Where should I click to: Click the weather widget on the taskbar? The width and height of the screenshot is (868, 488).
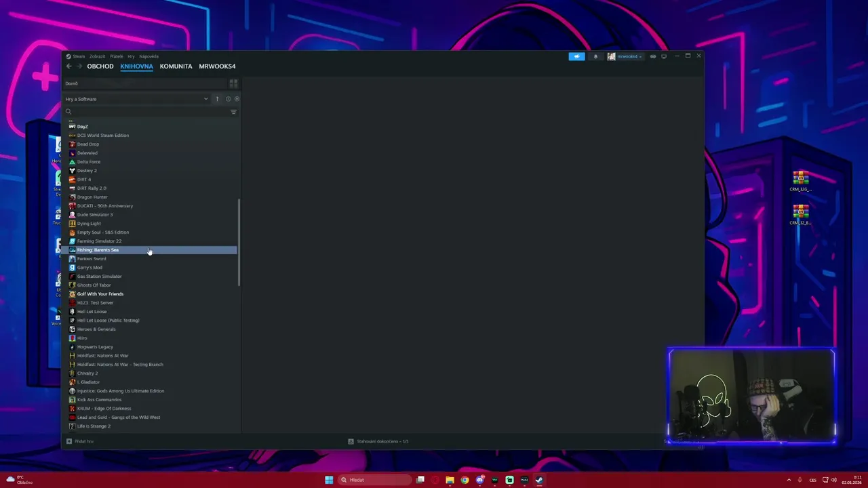tap(19, 480)
